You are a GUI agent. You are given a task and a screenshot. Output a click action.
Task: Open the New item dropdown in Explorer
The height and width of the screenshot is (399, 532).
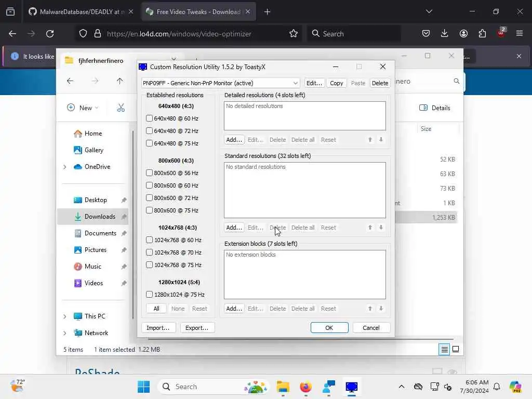tap(83, 108)
